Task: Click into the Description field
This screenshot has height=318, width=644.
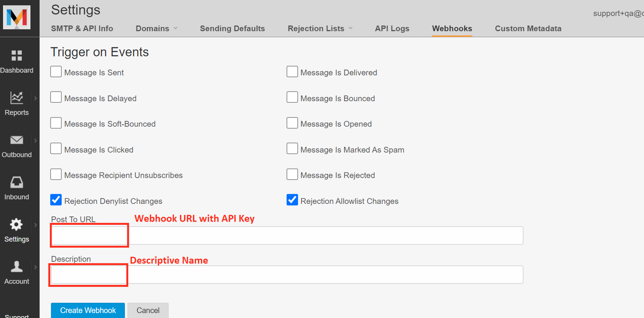Action: pos(287,274)
